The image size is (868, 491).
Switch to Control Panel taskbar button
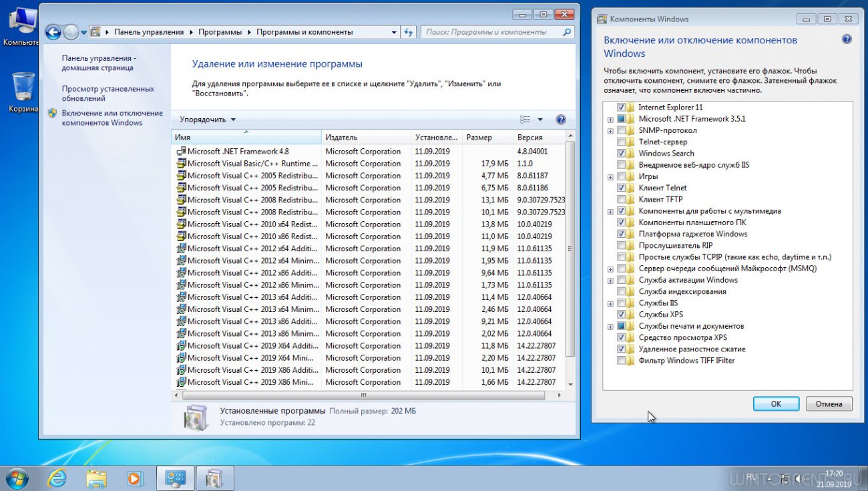pos(176,478)
